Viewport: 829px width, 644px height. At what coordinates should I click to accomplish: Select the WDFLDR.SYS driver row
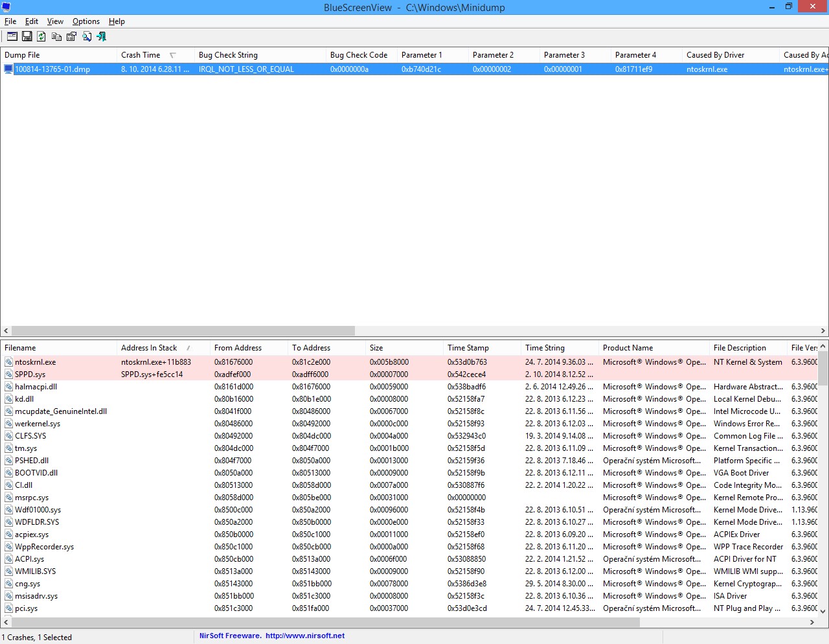click(x=409, y=522)
